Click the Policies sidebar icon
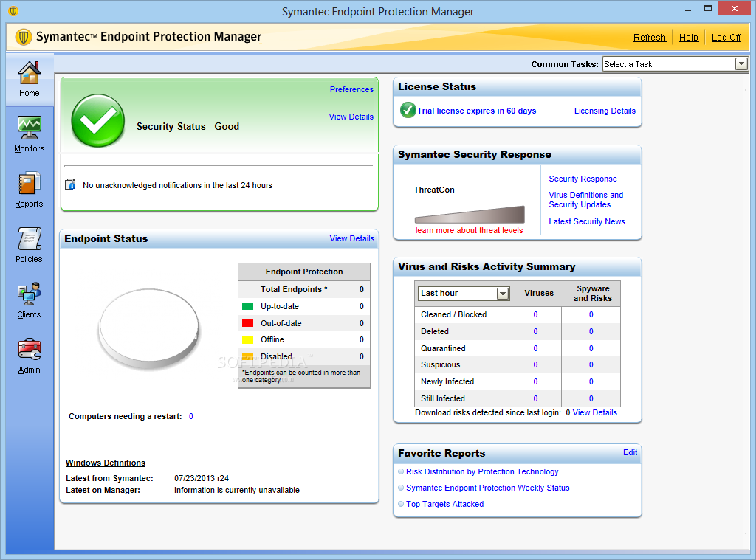 pyautogui.click(x=29, y=243)
